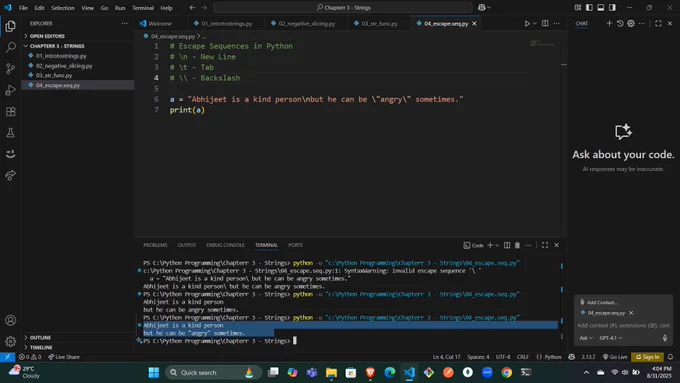Click Add Context in chat
Image resolution: width=680 pixels, height=383 pixels.
[598, 302]
